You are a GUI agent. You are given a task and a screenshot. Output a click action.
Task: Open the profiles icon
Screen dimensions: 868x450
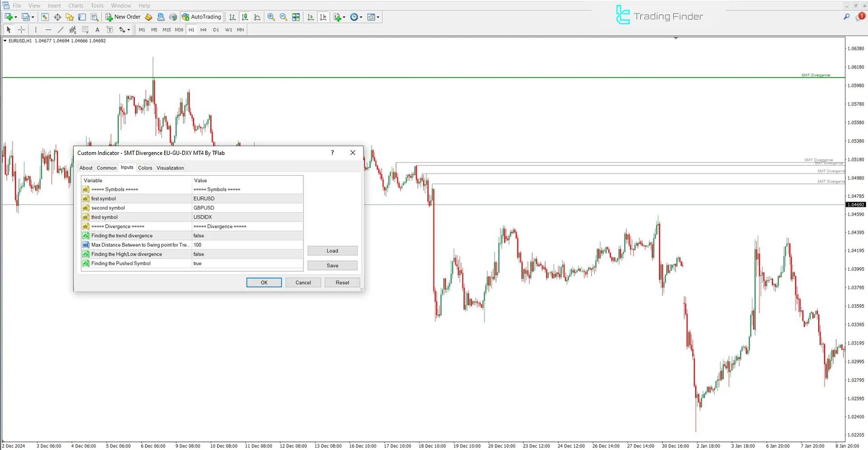[x=25, y=17]
